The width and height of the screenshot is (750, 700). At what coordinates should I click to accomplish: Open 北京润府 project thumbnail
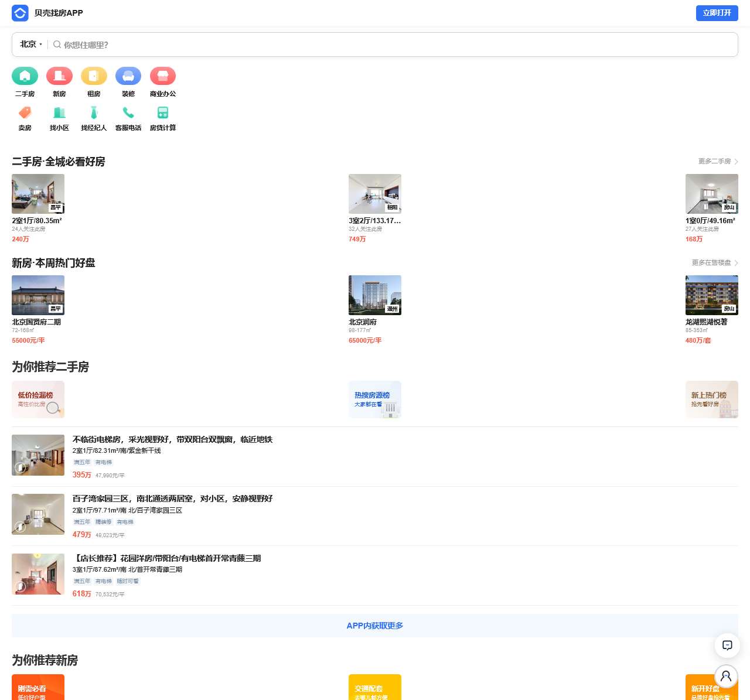[x=375, y=295]
